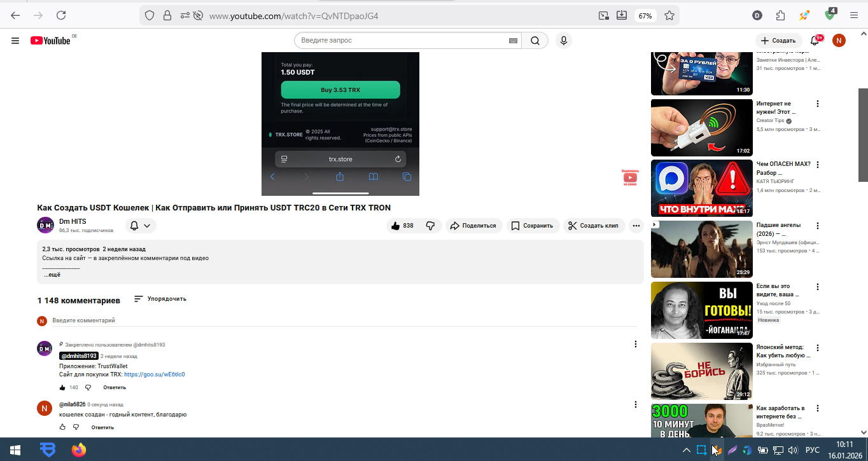The width and height of the screenshot is (868, 461).
Task: Open Firefox from the taskbar
Action: pyautogui.click(x=78, y=450)
